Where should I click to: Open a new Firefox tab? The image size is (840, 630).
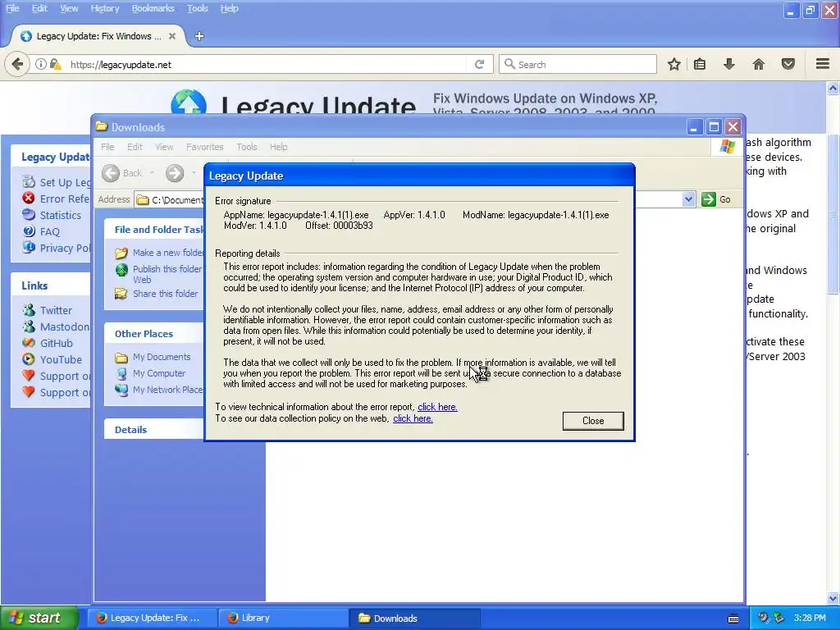[x=199, y=36]
